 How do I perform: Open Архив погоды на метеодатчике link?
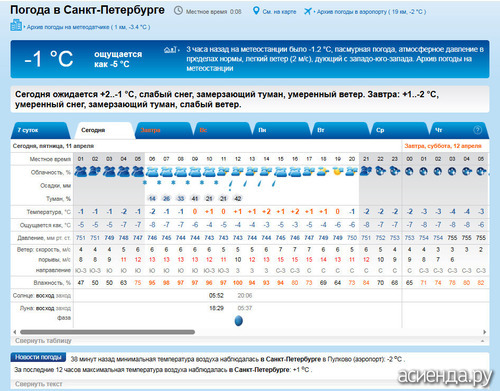[x=88, y=27]
